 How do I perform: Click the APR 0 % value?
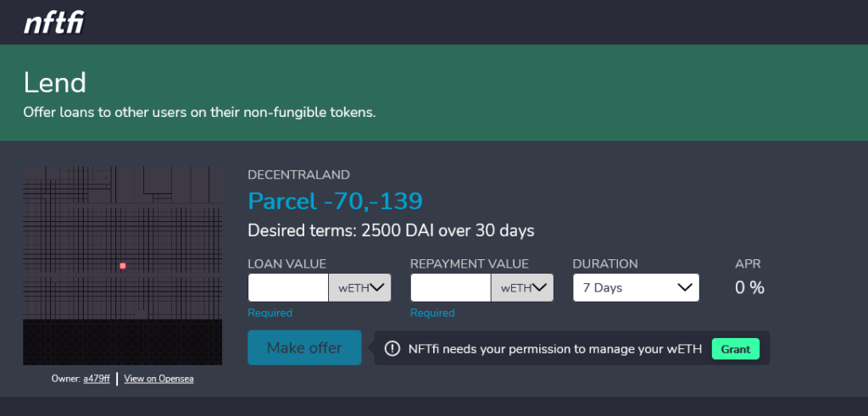(749, 288)
